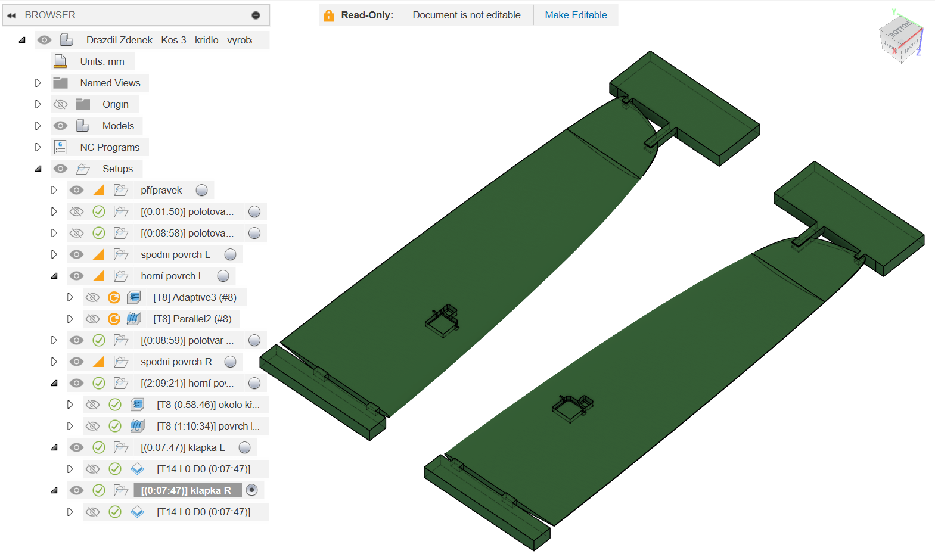The width and height of the screenshot is (935, 560).
Task: Expand the Named Views folder
Action: point(38,83)
